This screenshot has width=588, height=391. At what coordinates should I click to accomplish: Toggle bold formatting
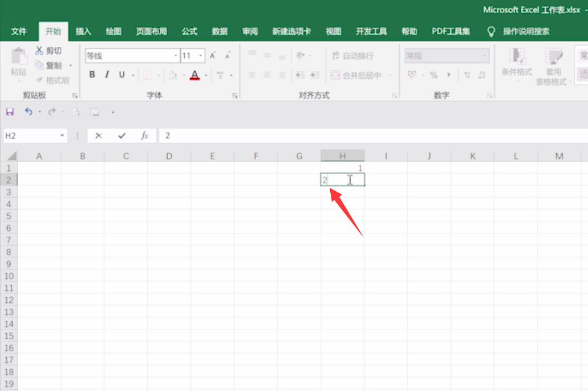[x=92, y=75]
